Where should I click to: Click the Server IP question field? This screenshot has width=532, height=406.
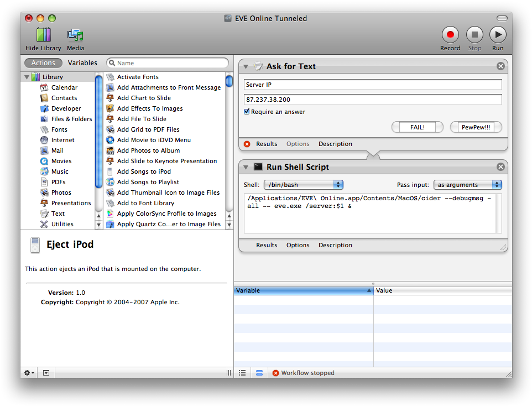[x=373, y=85]
